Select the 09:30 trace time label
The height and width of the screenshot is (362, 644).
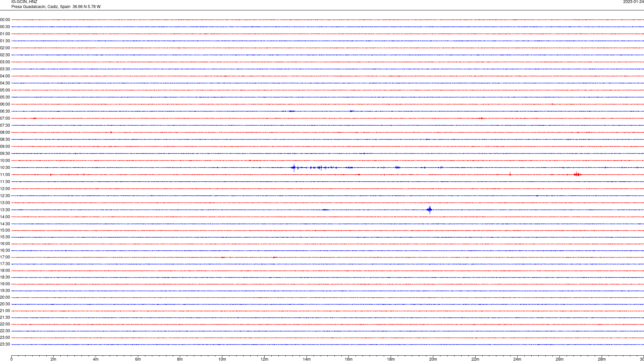tap(5, 154)
